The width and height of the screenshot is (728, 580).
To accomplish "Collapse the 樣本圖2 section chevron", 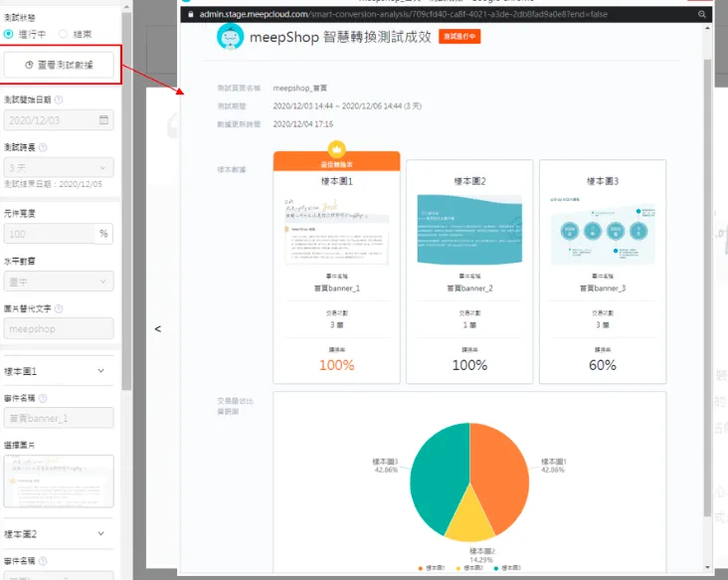I will click(100, 533).
